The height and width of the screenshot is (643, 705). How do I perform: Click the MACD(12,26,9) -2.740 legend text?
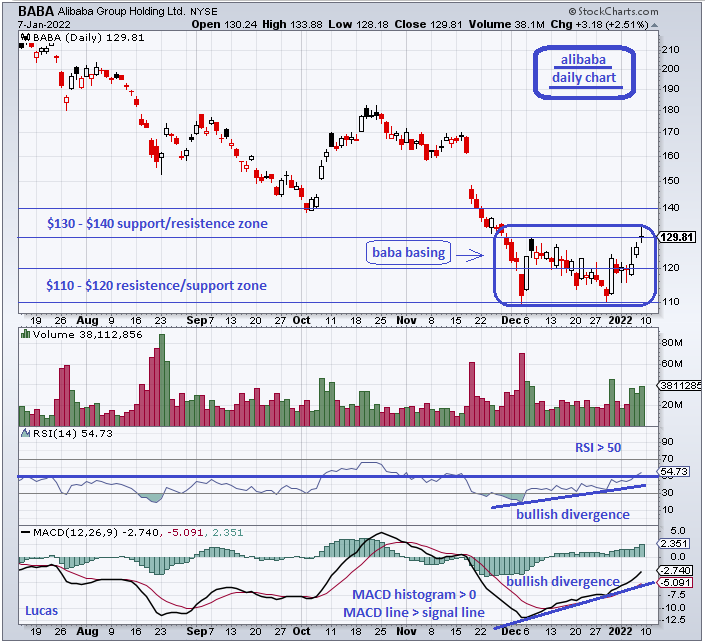(96, 532)
